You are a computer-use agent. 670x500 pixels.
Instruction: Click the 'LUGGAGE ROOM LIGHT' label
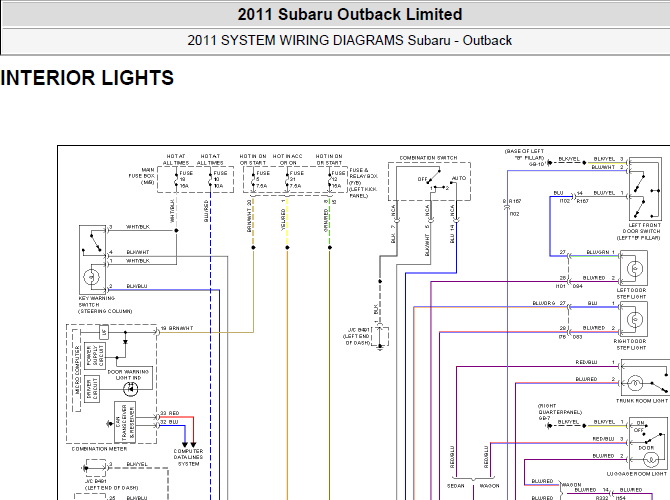pyautogui.click(x=637, y=474)
